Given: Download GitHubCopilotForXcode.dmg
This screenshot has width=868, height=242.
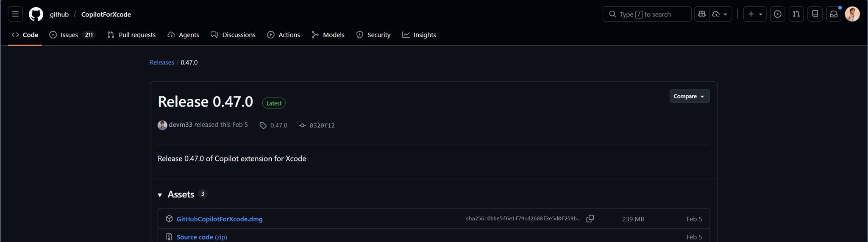Looking at the screenshot, I should pos(219,219).
